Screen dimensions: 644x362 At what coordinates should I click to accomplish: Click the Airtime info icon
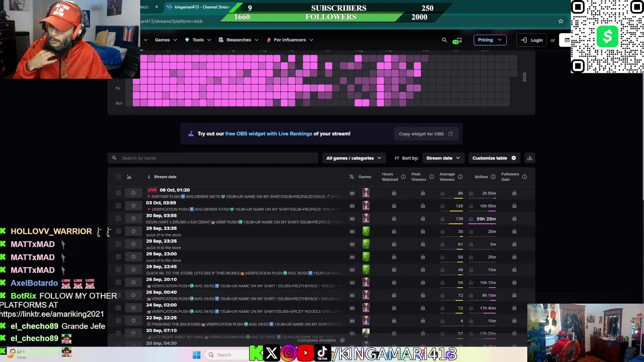(x=493, y=177)
